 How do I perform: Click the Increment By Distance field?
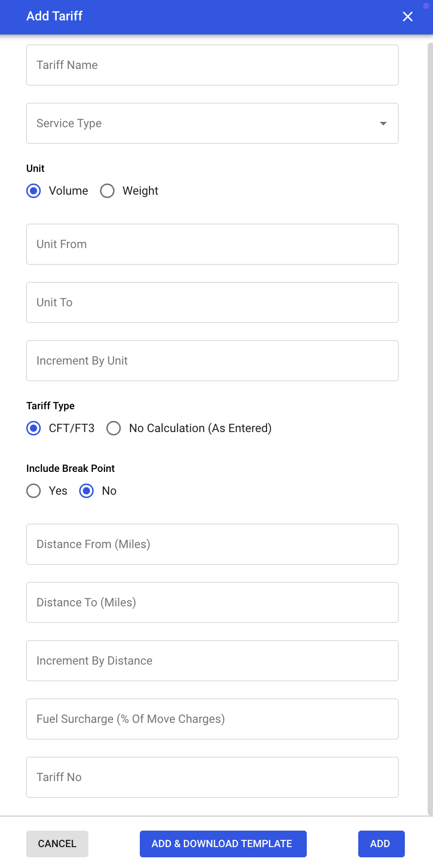tap(212, 661)
